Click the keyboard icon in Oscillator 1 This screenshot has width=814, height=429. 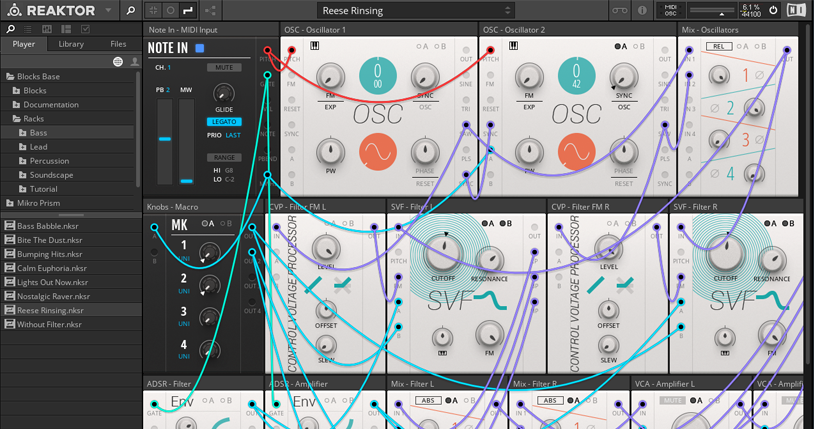tap(315, 46)
